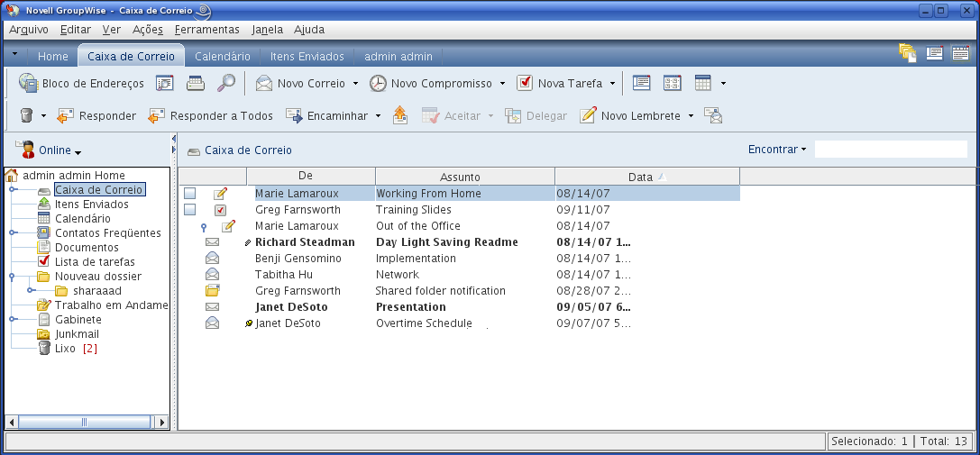Viewport: 980px width, 455px height.
Task: Create a Novo Correio message
Action: pyautogui.click(x=300, y=83)
